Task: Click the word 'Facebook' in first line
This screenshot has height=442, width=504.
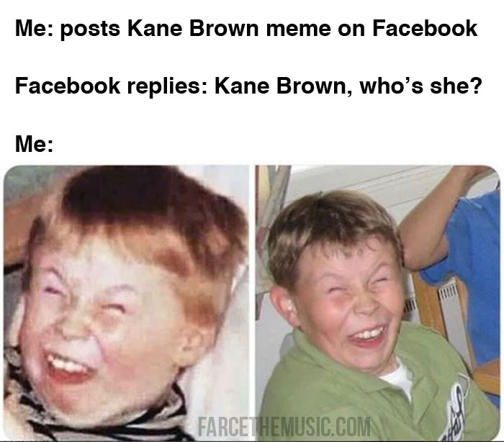Action: 425,28
